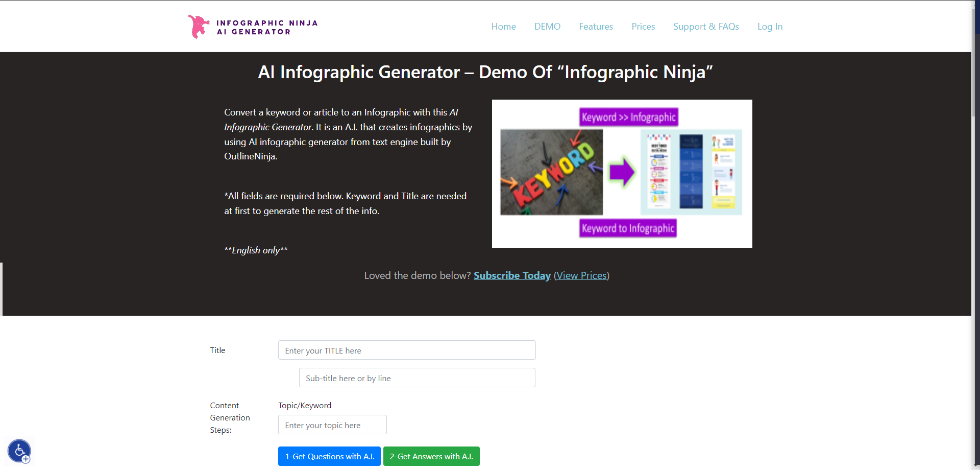Screen dimensions: 980x470
Task: Follow the Subscribe Today link
Action: coord(511,275)
